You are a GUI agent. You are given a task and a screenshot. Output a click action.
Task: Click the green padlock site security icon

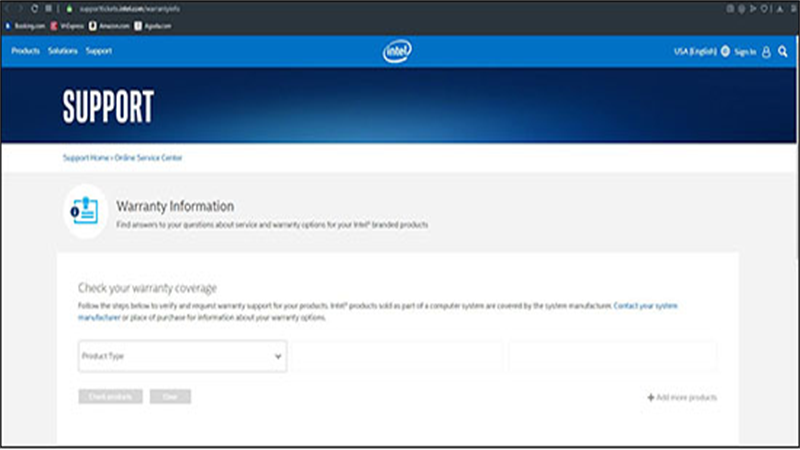(69, 9)
